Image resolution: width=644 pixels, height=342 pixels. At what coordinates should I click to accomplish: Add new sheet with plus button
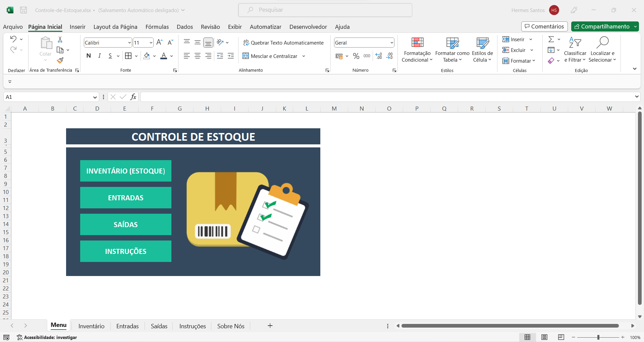click(x=270, y=326)
